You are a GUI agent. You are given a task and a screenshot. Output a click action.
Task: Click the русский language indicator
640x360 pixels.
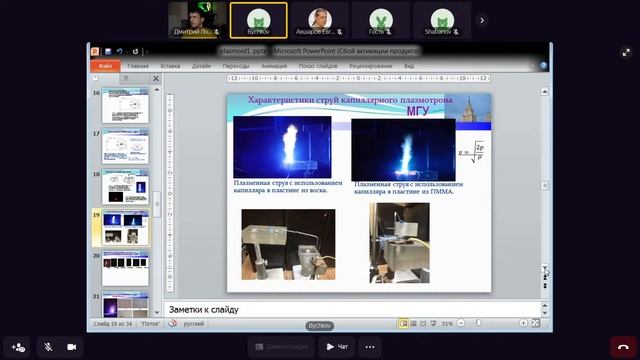pyautogui.click(x=193, y=323)
